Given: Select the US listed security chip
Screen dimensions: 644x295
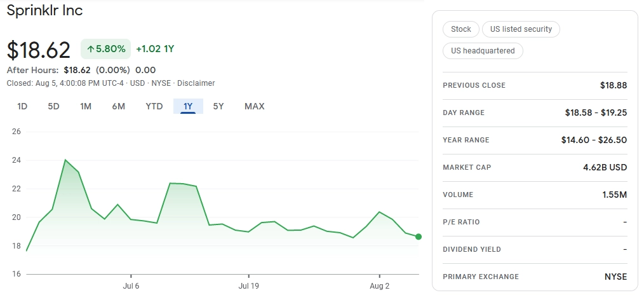Looking at the screenshot, I should (x=521, y=29).
